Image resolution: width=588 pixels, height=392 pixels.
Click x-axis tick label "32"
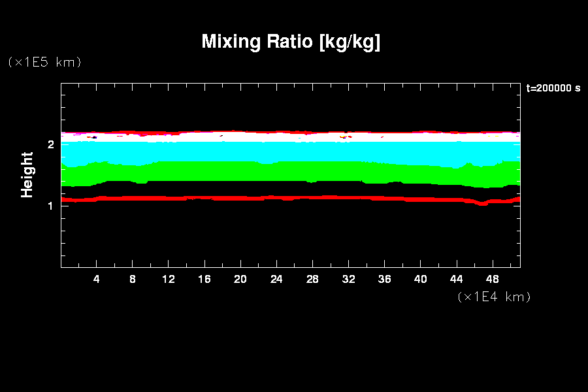click(x=348, y=280)
